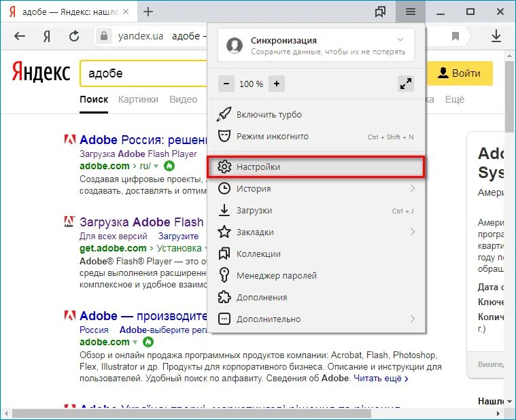Click the incognito mask icon
The height and width of the screenshot is (420, 516).
click(224, 136)
